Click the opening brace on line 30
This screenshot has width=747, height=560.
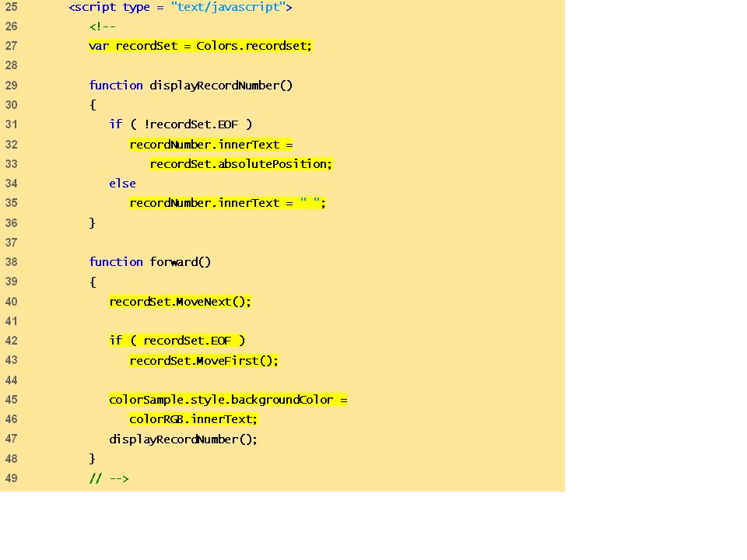point(93,105)
